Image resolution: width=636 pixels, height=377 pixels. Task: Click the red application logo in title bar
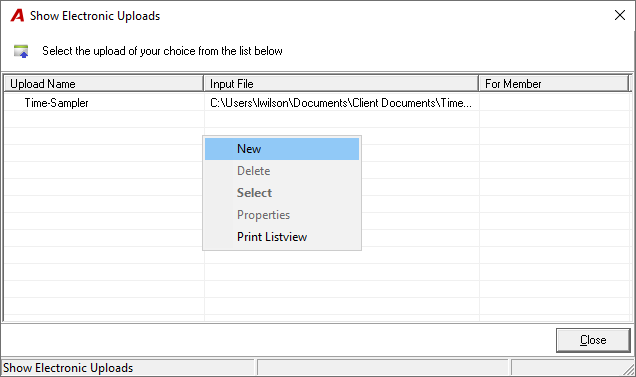(17, 16)
